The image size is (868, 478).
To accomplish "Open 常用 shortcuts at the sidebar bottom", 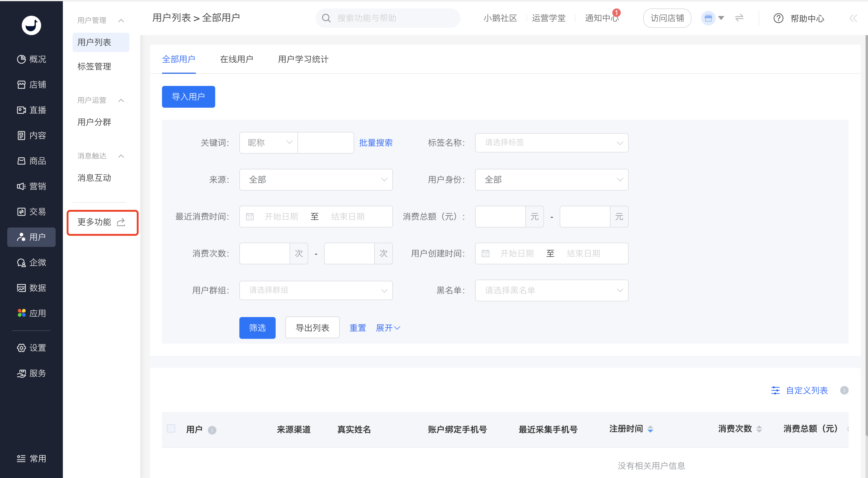I will click(x=31, y=458).
